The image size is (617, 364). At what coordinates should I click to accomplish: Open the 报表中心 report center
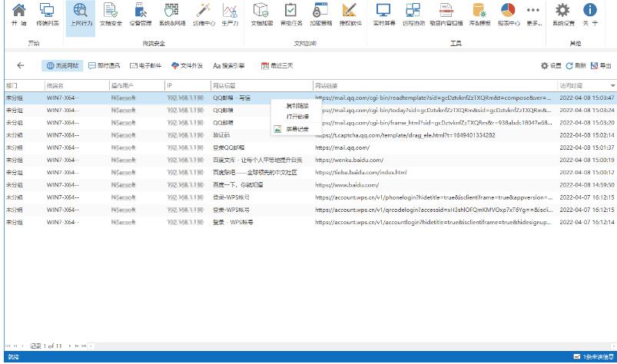508,14
